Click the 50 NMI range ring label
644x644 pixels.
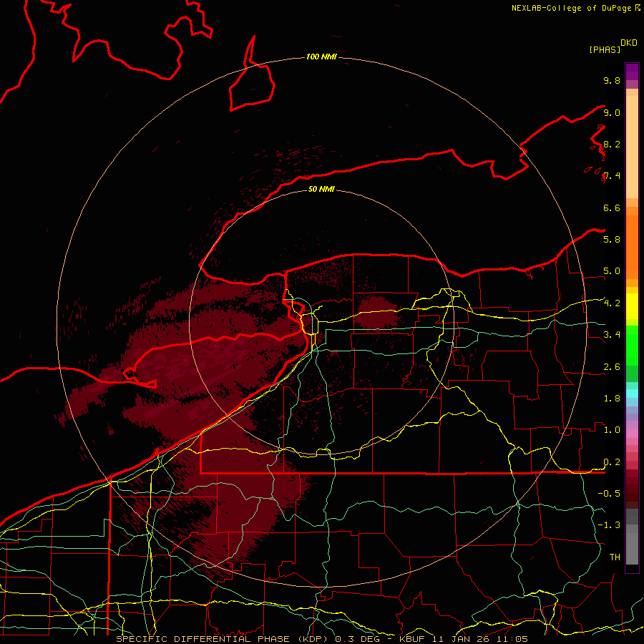(x=321, y=189)
